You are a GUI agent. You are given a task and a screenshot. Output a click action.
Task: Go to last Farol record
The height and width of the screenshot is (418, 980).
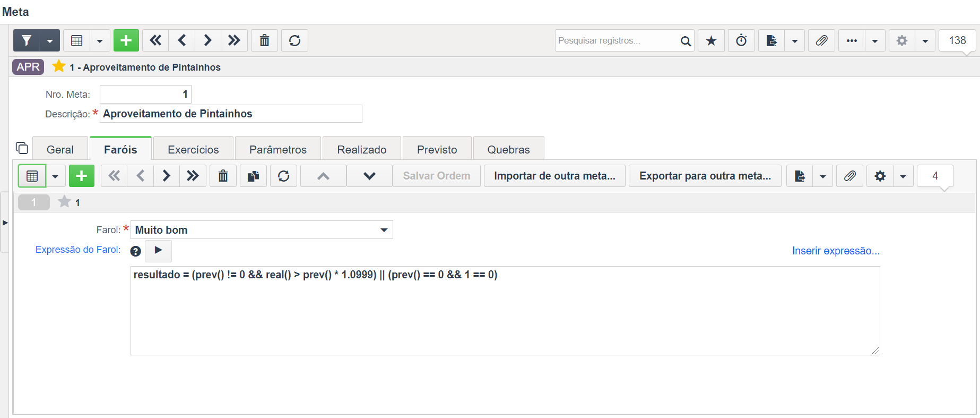193,176
